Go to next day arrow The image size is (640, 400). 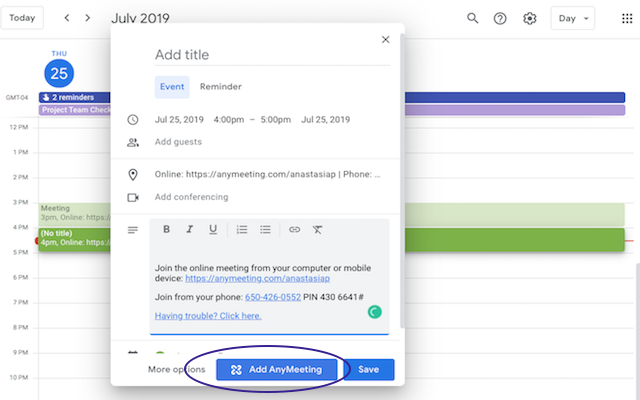[x=87, y=18]
